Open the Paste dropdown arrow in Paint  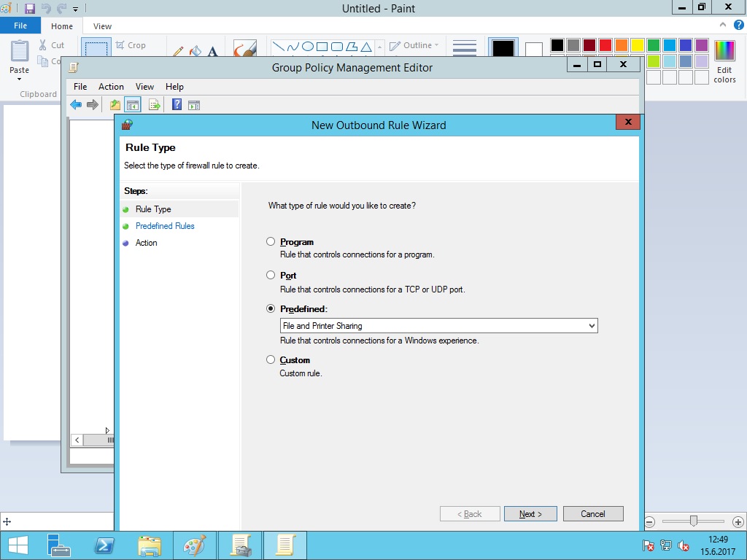click(19, 79)
